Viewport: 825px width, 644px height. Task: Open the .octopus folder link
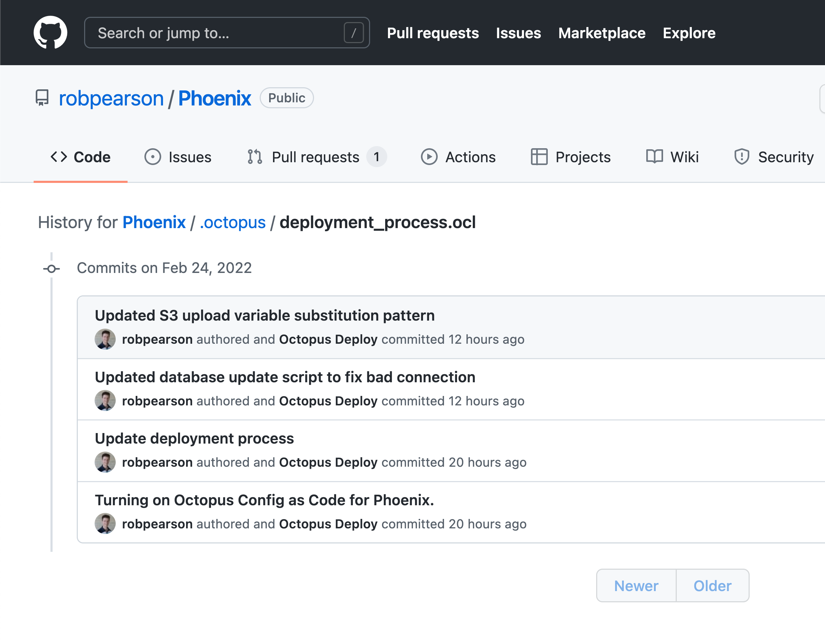tap(232, 222)
